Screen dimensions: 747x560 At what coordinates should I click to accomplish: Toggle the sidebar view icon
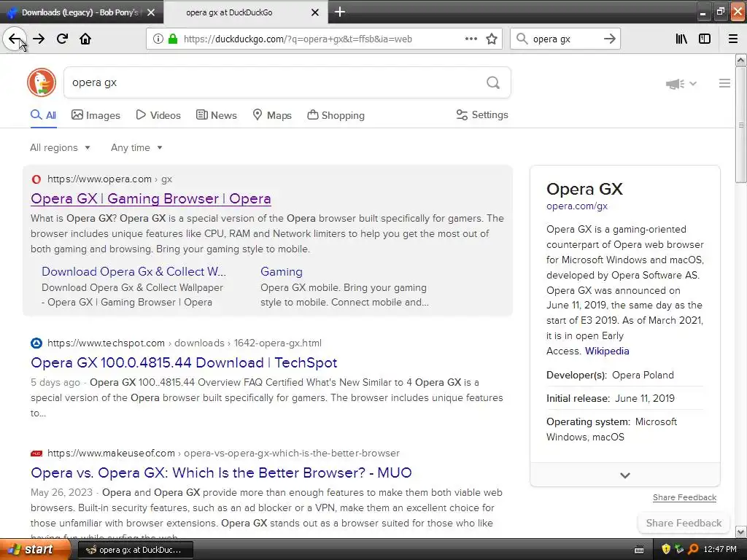point(705,39)
